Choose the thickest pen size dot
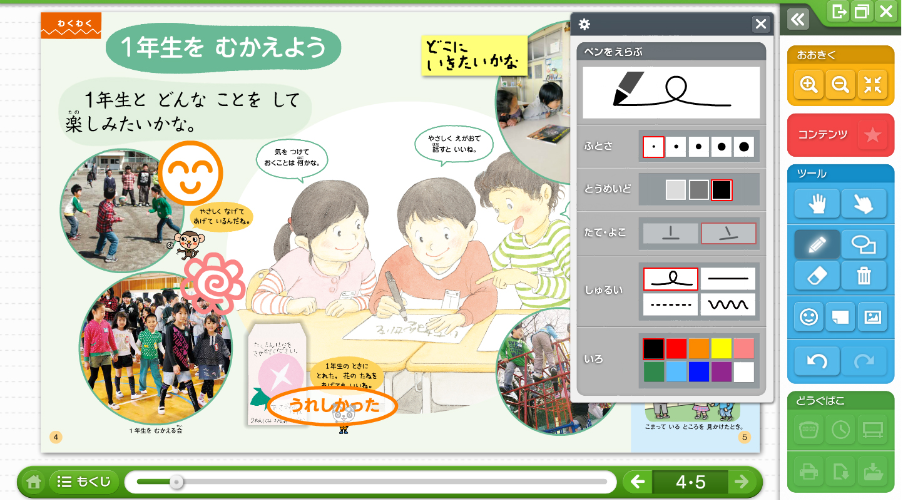The width and height of the screenshot is (902, 500). [x=744, y=148]
